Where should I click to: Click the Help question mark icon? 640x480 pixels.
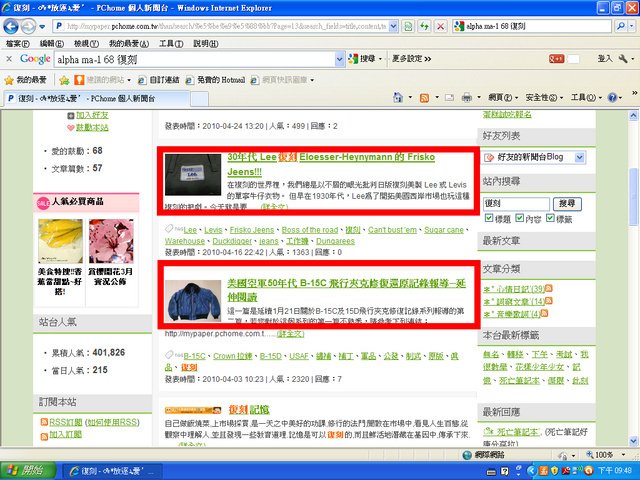click(x=612, y=98)
